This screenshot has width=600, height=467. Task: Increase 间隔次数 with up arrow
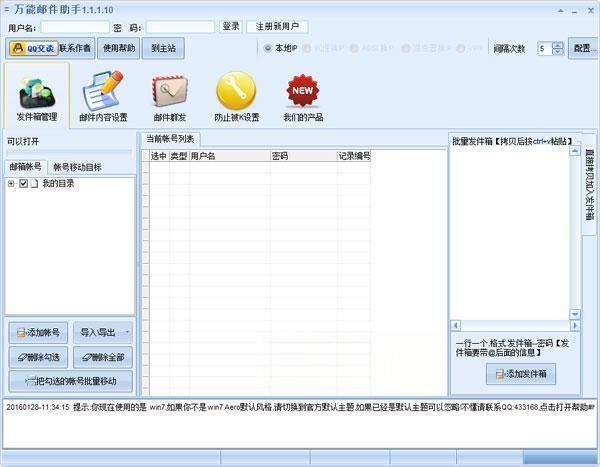click(x=558, y=45)
